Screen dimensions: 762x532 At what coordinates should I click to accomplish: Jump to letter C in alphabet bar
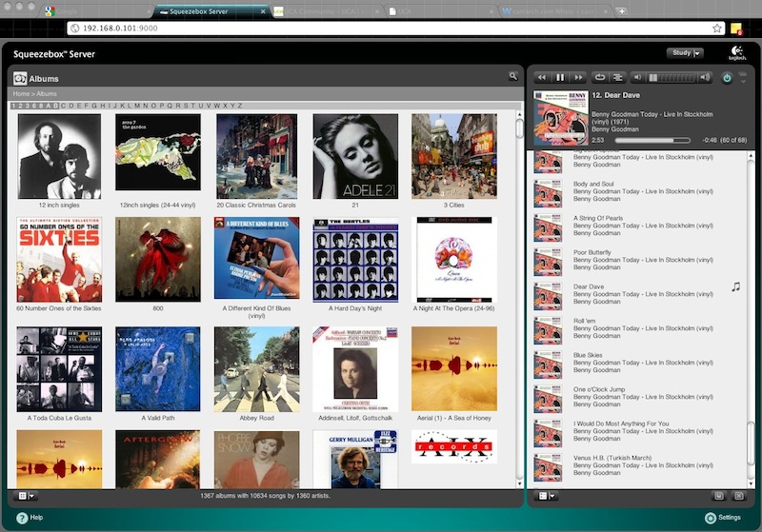pos(63,106)
